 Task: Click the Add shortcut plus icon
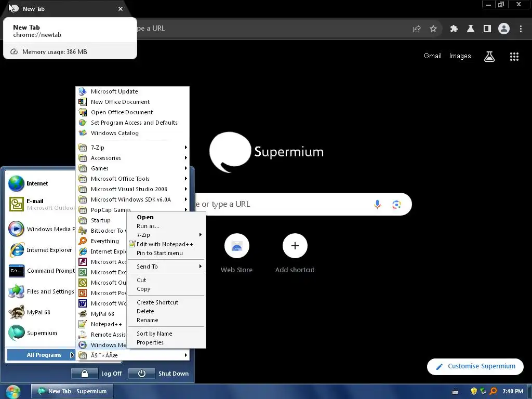click(x=295, y=246)
